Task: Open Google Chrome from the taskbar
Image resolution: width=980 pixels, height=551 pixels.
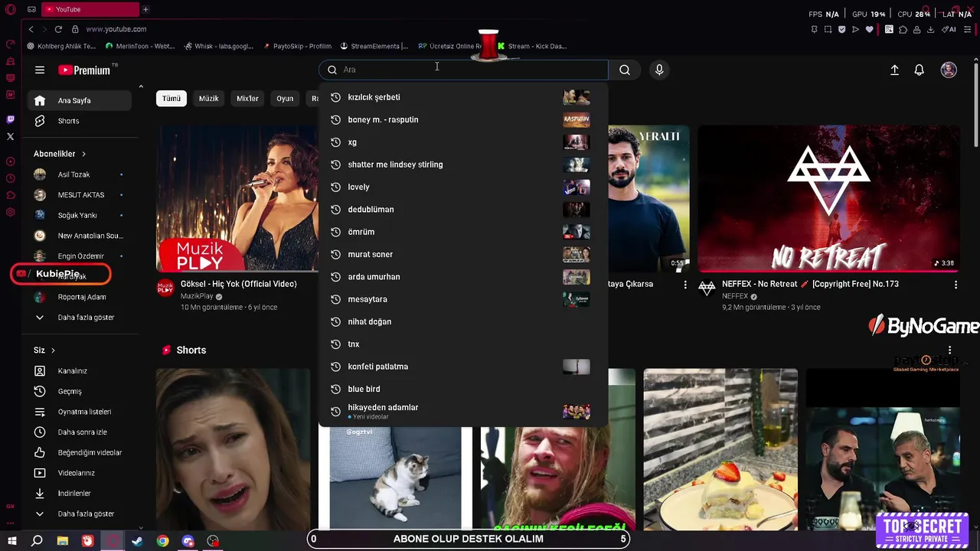Action: tap(163, 541)
